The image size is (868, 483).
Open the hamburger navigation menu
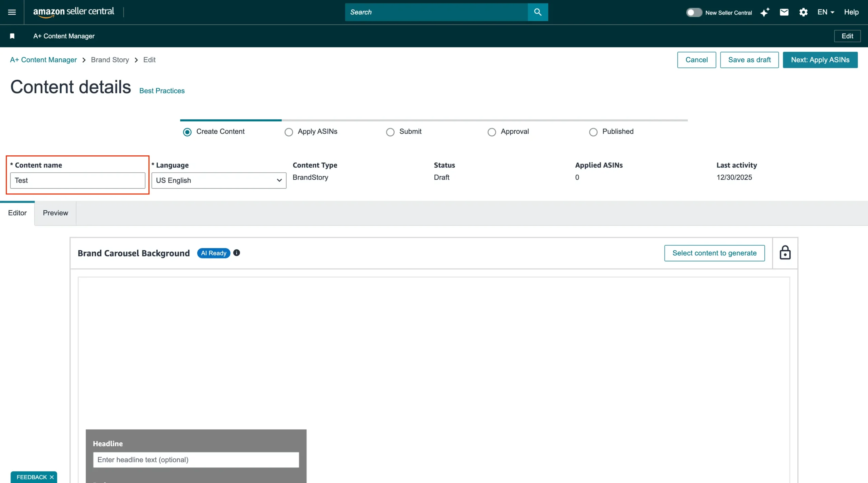[x=12, y=12]
